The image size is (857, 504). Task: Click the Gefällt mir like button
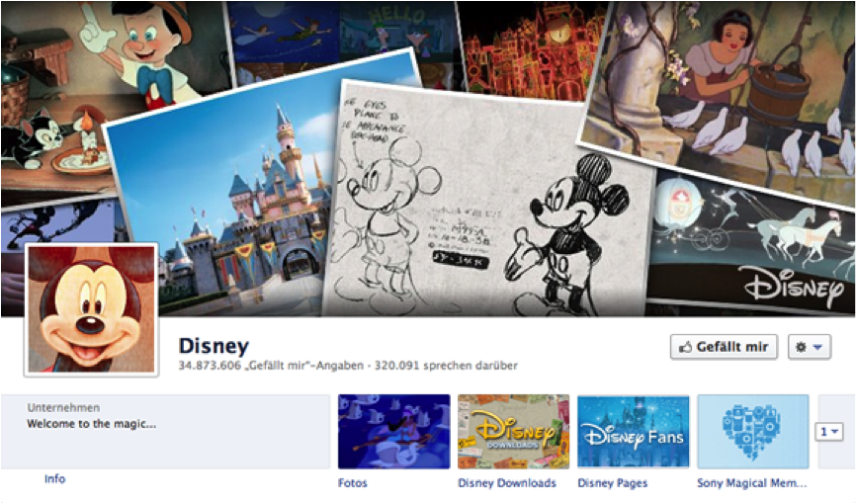pos(724,347)
